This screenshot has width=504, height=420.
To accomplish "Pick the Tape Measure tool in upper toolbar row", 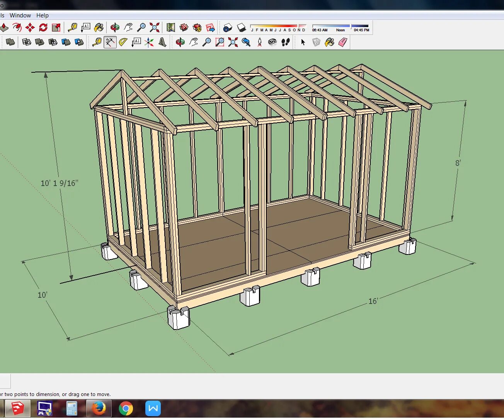I will pyautogui.click(x=72, y=27).
